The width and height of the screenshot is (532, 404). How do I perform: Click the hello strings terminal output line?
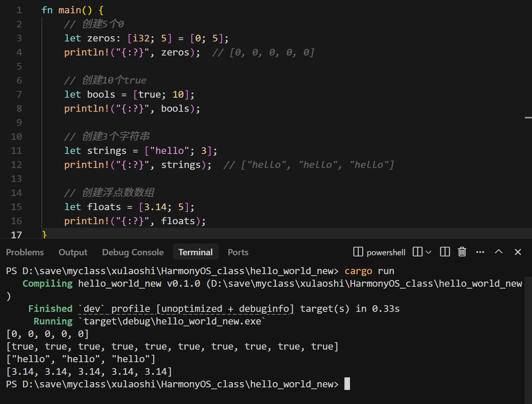tap(81, 359)
